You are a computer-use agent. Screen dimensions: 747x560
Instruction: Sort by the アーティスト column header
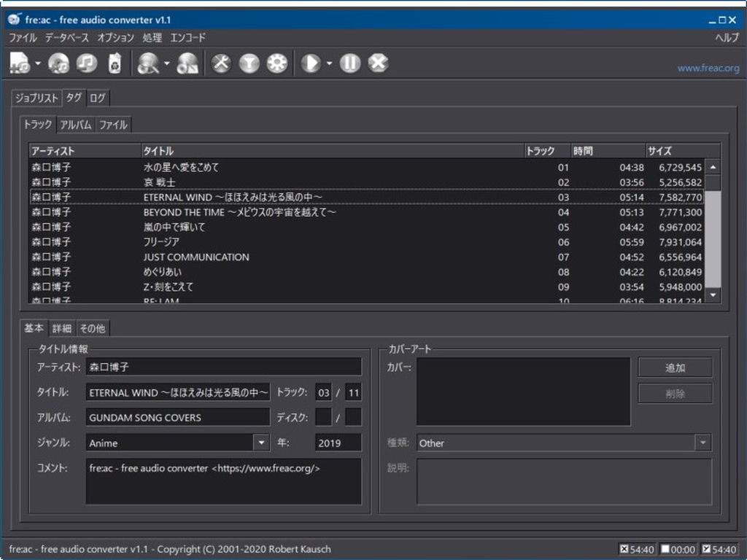85,151
